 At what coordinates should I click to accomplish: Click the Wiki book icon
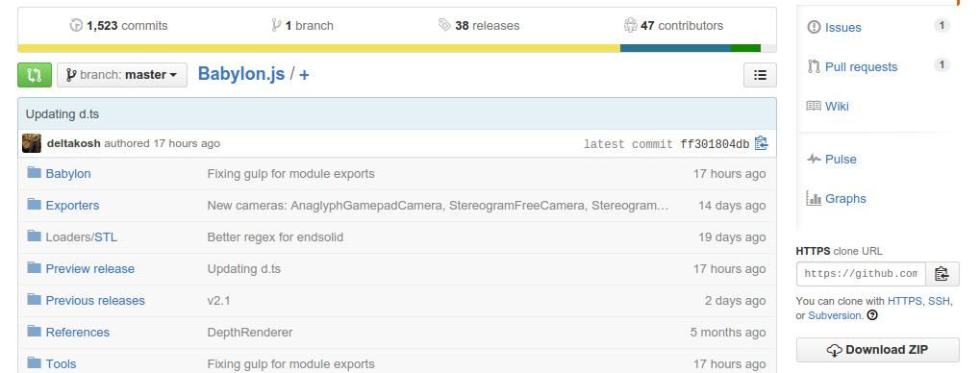(x=813, y=106)
